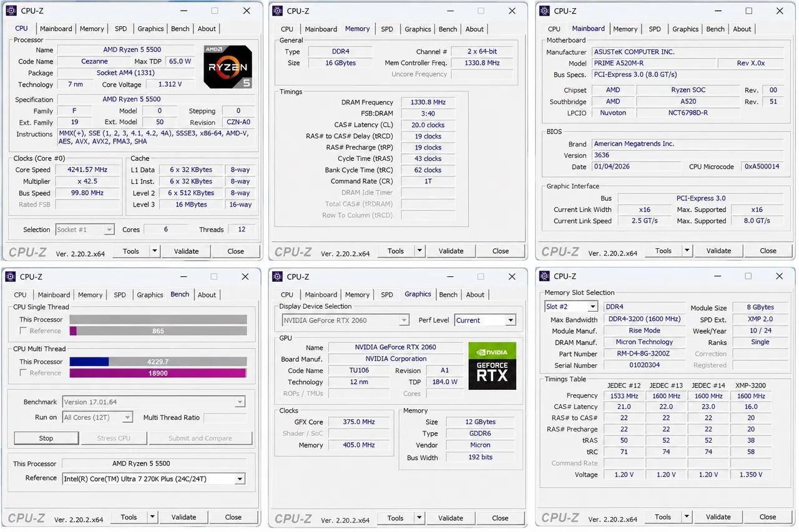Click Validate in the Graphics tab window
This screenshot has width=799, height=532.
pyautogui.click(x=451, y=518)
